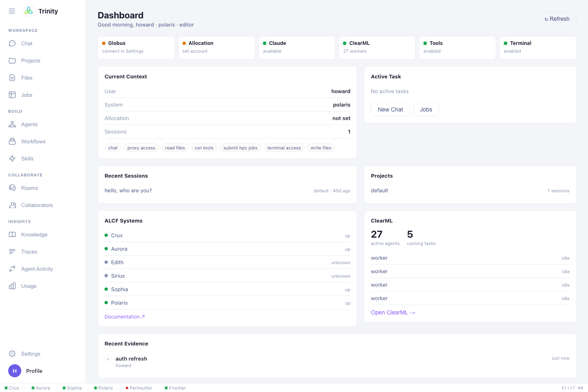588x392 pixels.
Task: Open the default project row
Action: coord(470,191)
